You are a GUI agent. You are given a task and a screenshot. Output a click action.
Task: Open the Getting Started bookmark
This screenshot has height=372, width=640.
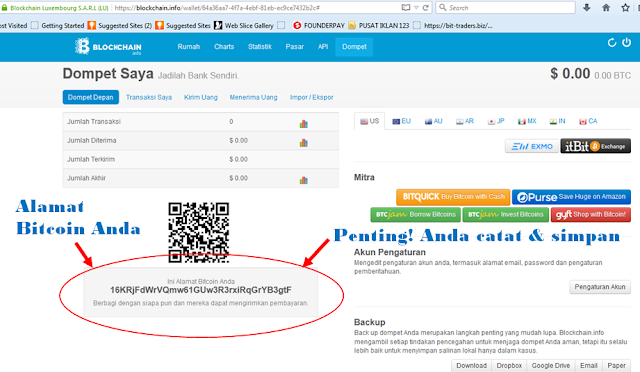tap(58, 26)
